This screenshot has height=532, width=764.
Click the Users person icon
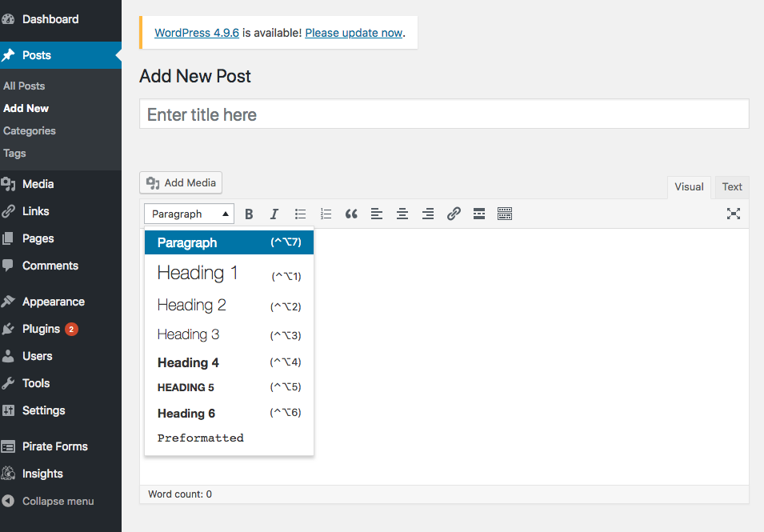point(8,356)
